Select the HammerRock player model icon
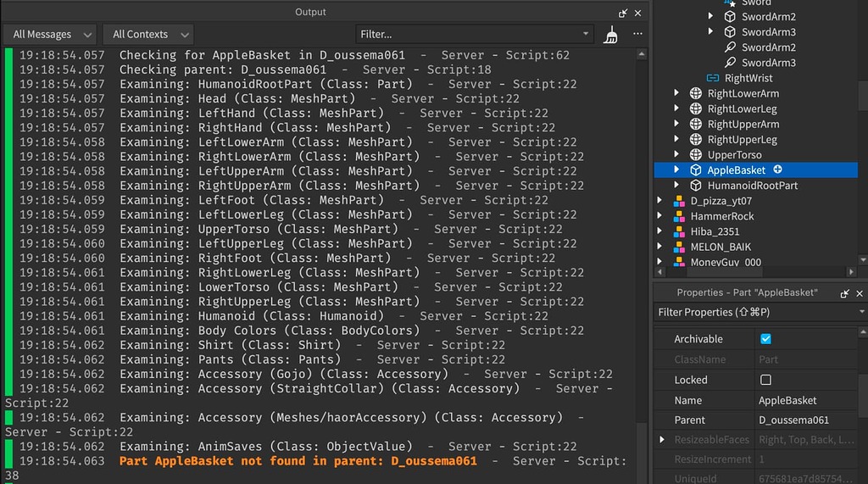 point(678,216)
